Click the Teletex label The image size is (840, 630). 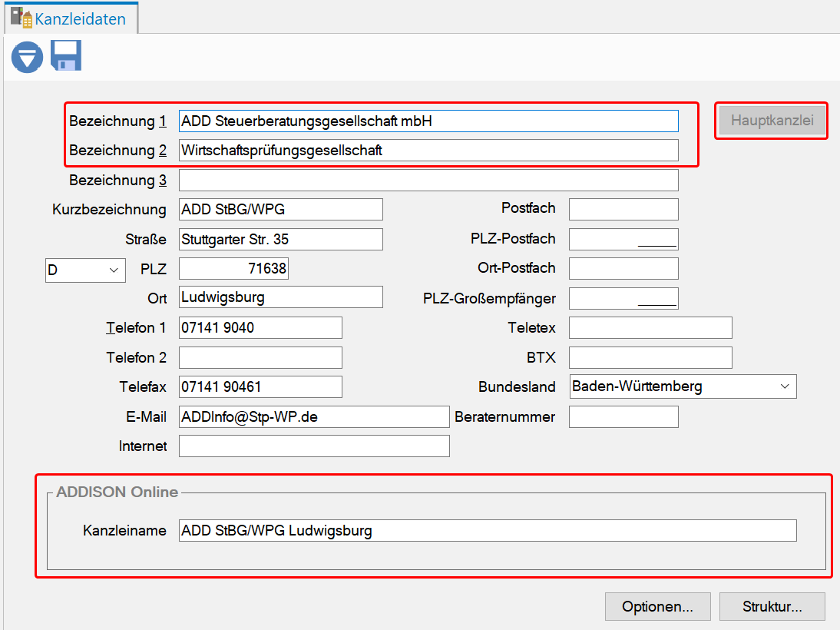pyautogui.click(x=532, y=327)
